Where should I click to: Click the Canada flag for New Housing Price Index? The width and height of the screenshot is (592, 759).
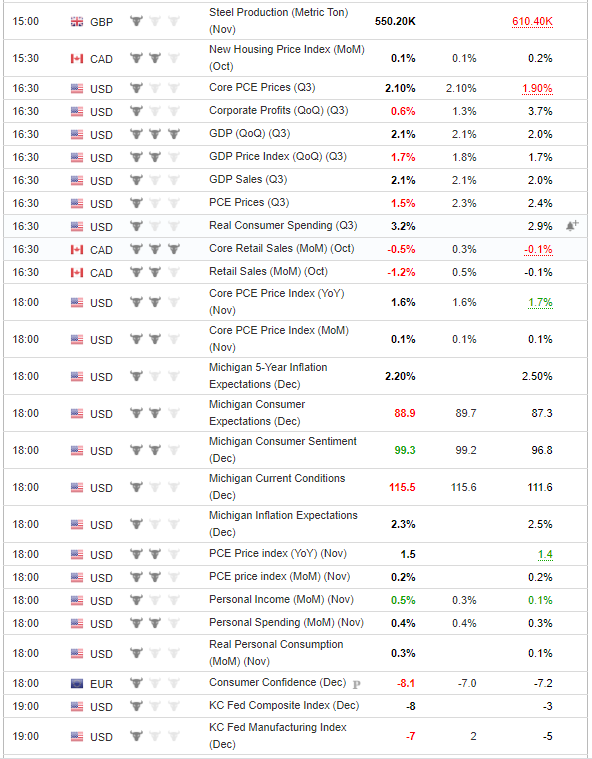(76, 59)
